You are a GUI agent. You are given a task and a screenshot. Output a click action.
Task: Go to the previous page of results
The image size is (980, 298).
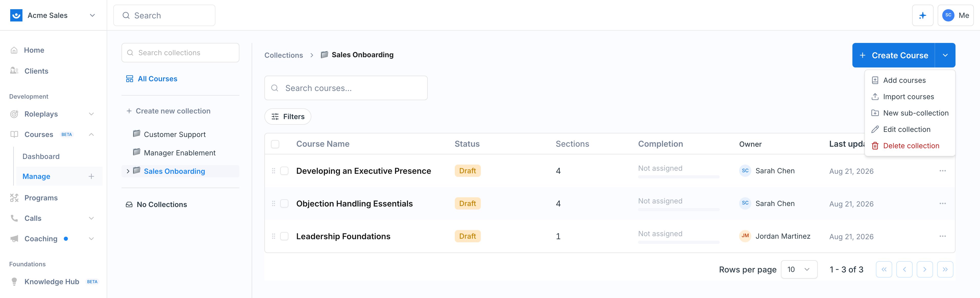(904, 269)
